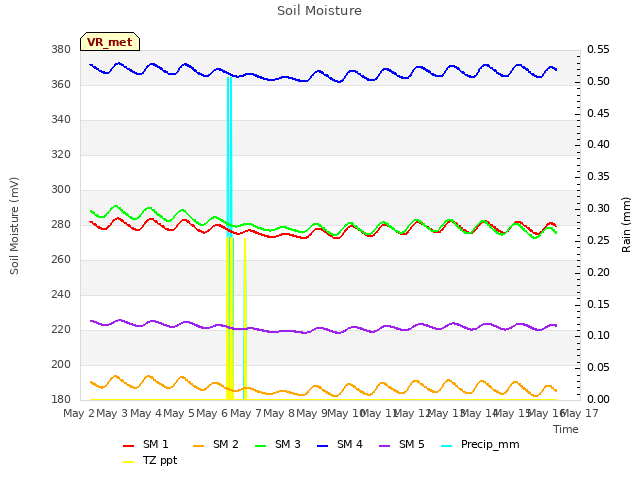
Task: Click the tall cyan precipitation spike
Action: point(229,155)
